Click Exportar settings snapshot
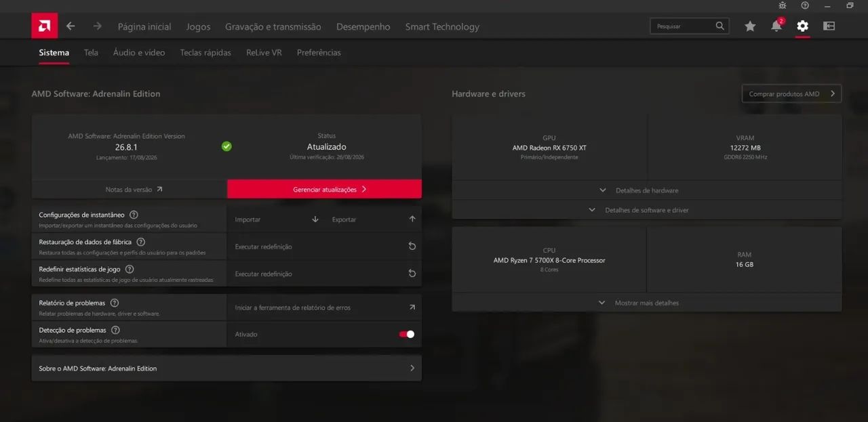 [373, 219]
